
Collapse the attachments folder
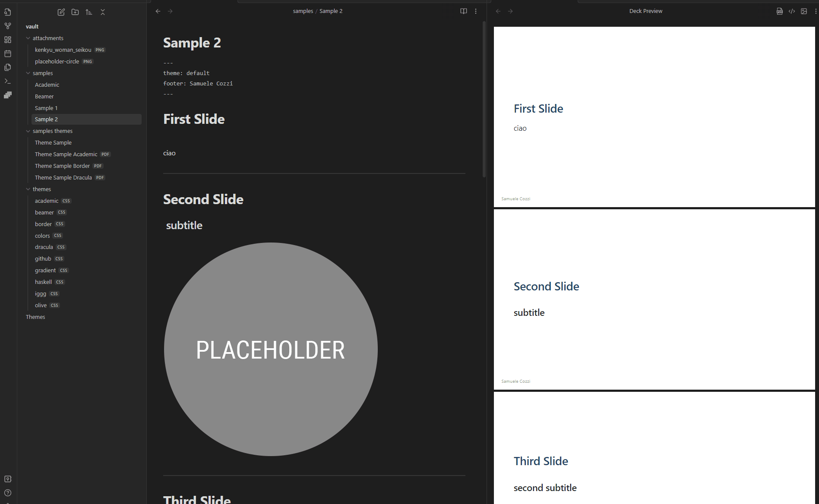(28, 38)
